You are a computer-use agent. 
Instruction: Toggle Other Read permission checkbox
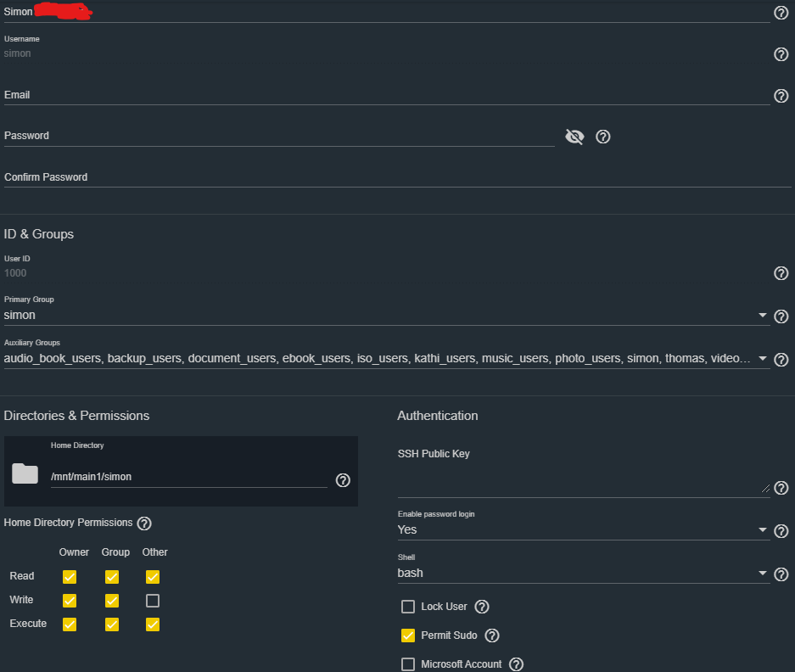[x=153, y=577]
